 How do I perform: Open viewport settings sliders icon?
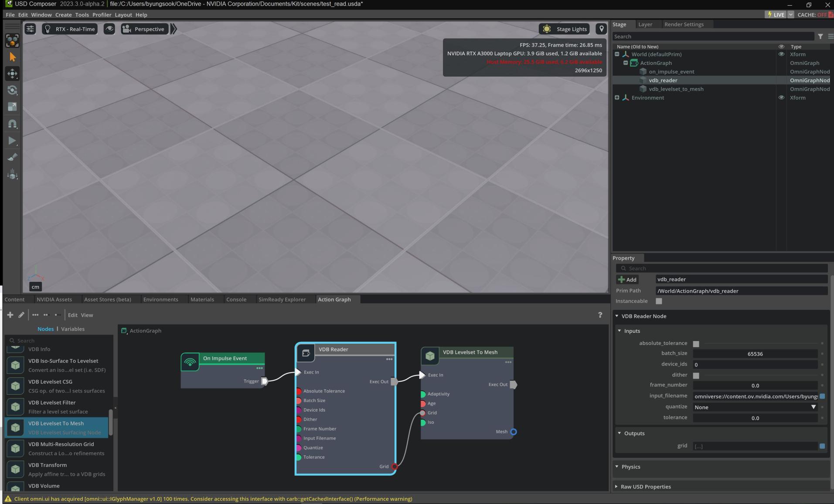pos(30,29)
